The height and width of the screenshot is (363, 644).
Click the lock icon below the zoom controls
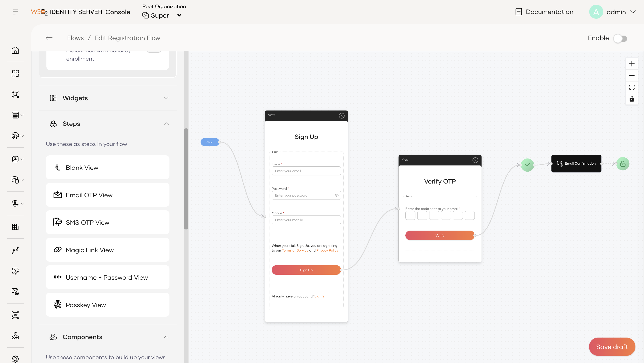[x=632, y=99]
